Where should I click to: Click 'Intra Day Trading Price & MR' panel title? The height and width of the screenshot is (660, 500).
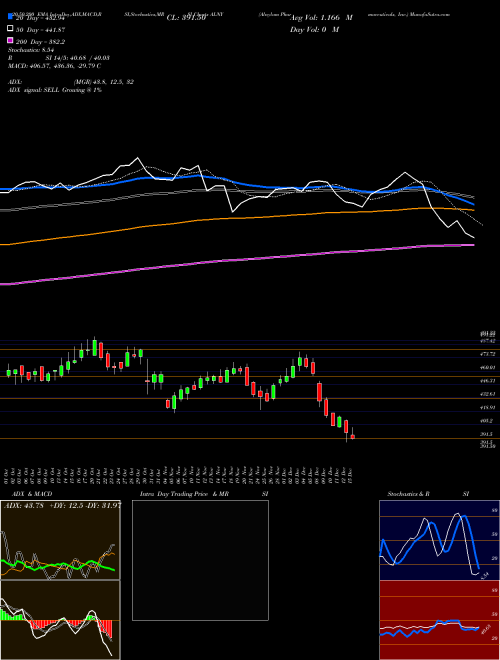(x=184, y=494)
